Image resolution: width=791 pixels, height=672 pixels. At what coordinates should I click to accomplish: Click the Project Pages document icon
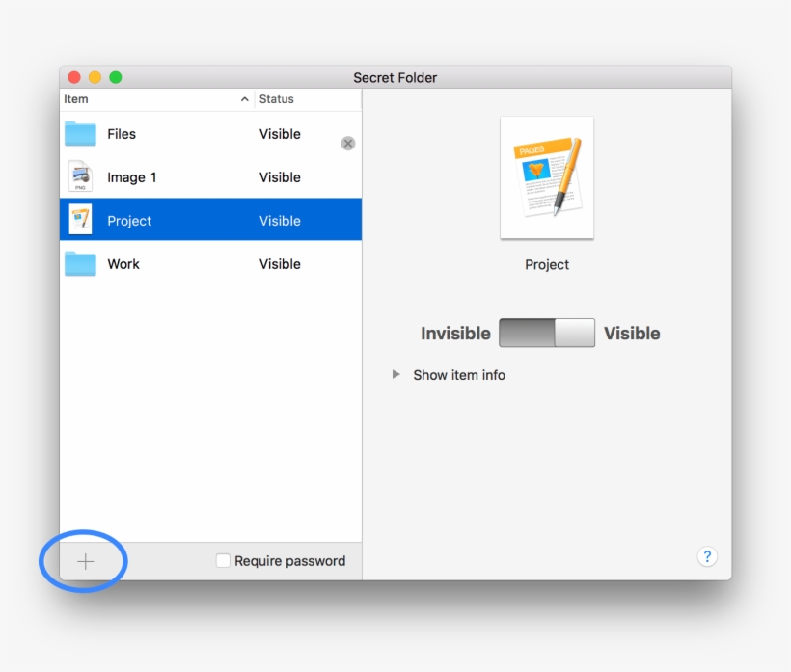81,220
